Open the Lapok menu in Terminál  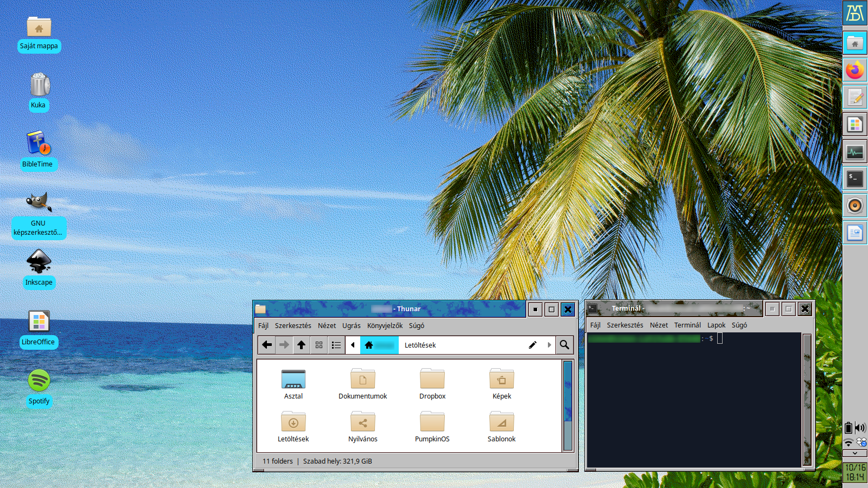[716, 325]
